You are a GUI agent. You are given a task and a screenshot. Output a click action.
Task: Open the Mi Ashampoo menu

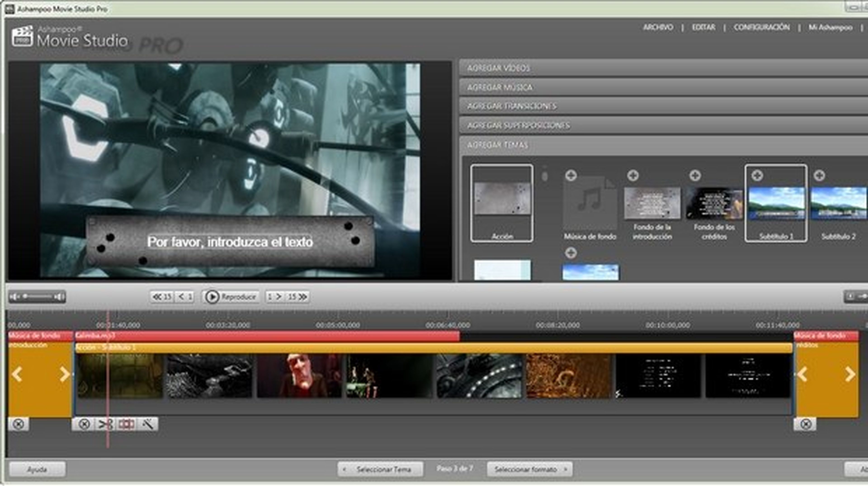830,27
